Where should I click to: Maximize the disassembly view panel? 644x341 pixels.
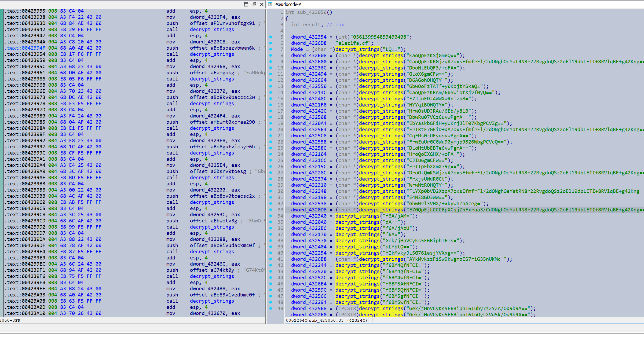(x=246, y=4)
